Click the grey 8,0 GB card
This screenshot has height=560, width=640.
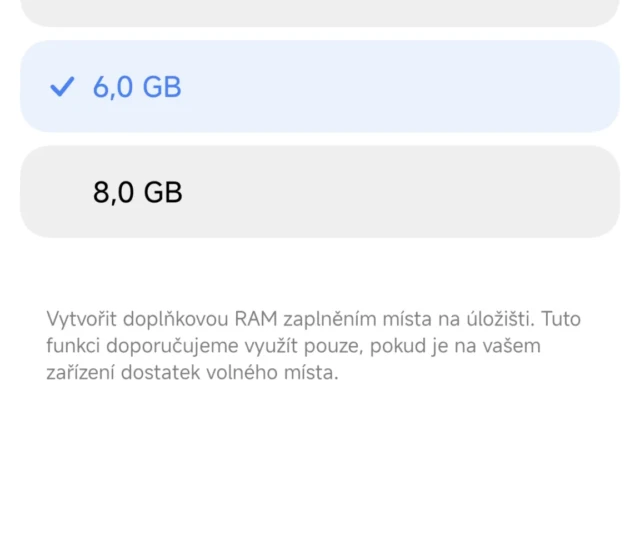400,192
